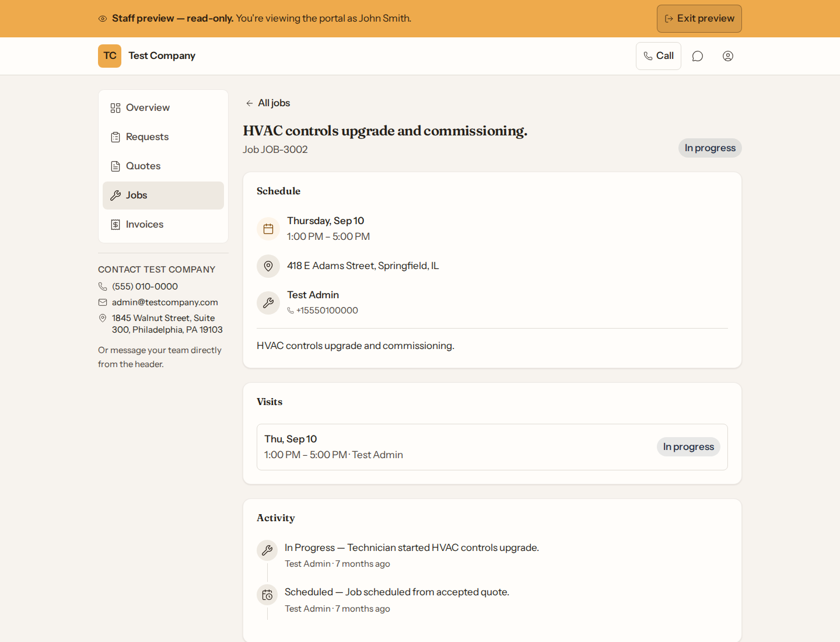Click the admin@testcompany.com email address
The width and height of the screenshot is (840, 642).
click(x=165, y=302)
